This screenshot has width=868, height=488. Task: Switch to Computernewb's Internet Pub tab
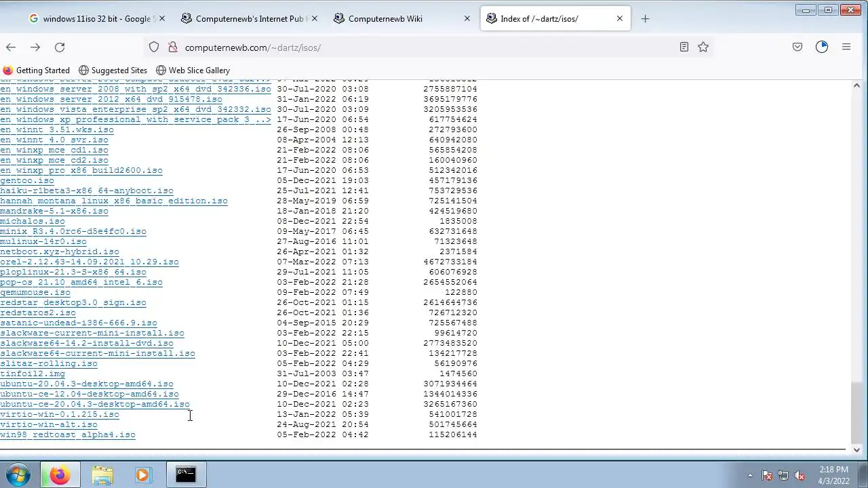click(x=249, y=19)
